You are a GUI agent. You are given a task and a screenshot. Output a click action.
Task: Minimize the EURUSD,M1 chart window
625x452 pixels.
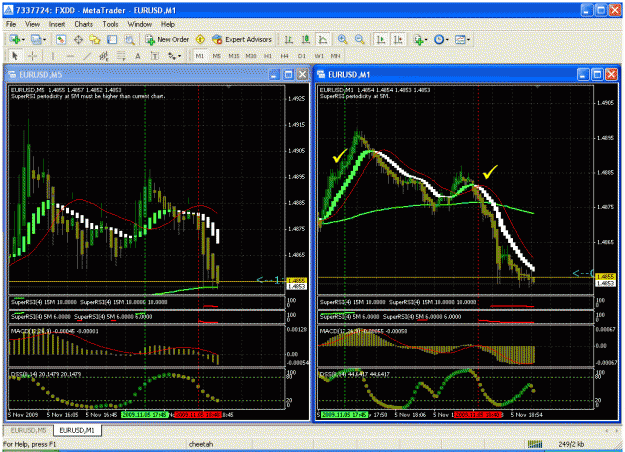pos(583,75)
